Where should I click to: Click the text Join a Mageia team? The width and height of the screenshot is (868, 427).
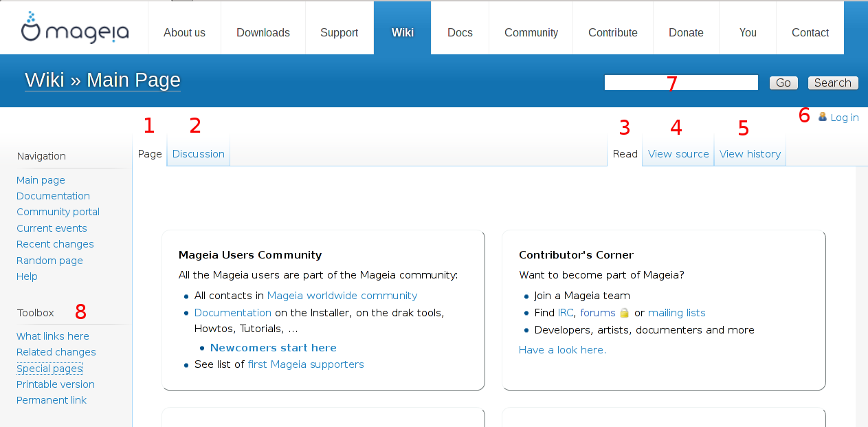click(582, 296)
